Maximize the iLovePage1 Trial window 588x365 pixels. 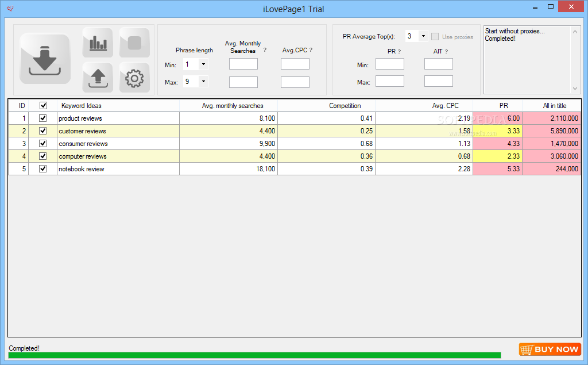coord(550,7)
